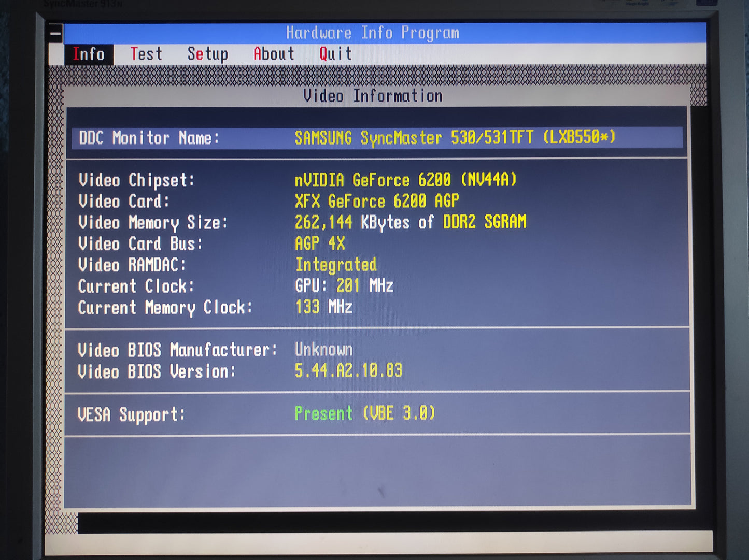749x560 pixels.
Task: Click the Video Memory Size label
Action: click(153, 223)
